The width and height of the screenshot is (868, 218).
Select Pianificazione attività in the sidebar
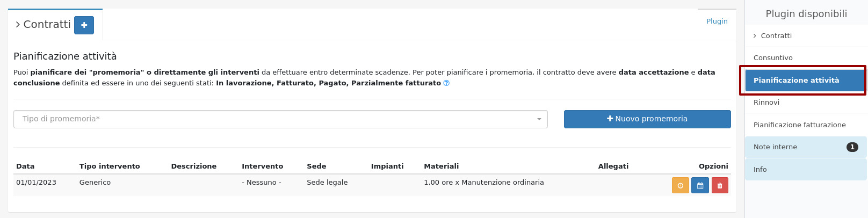pos(796,81)
